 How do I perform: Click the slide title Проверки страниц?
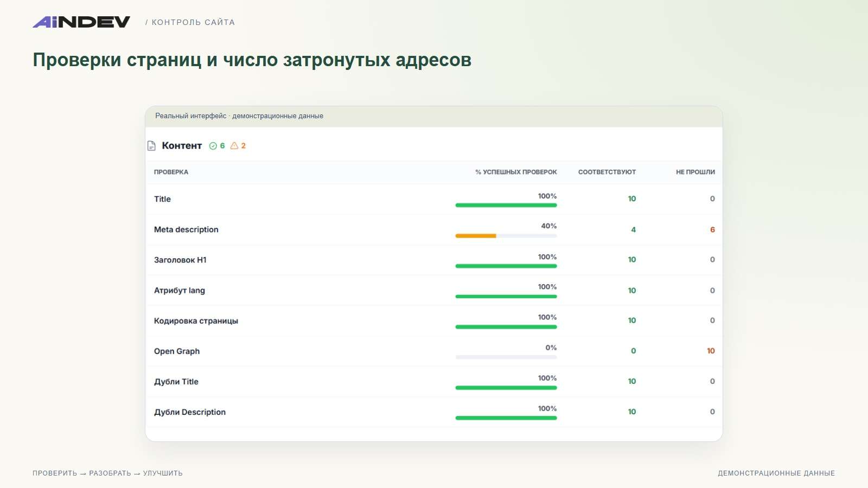pos(252,60)
